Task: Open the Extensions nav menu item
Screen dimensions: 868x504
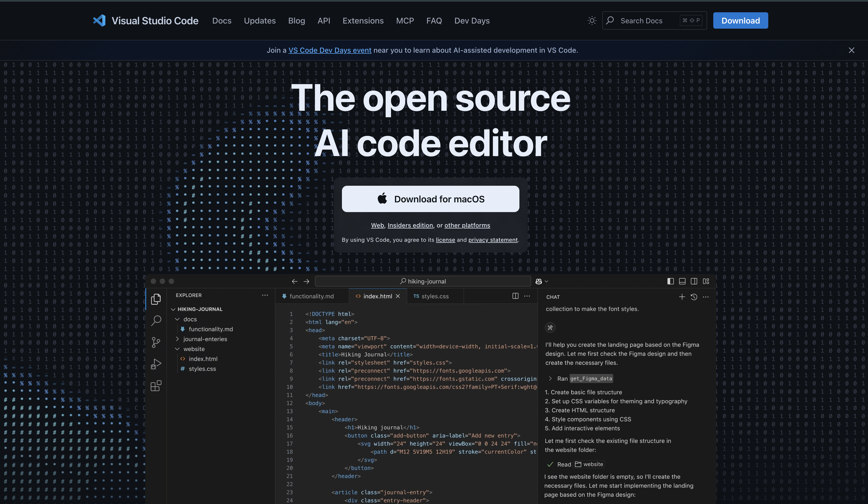Action: [363, 21]
